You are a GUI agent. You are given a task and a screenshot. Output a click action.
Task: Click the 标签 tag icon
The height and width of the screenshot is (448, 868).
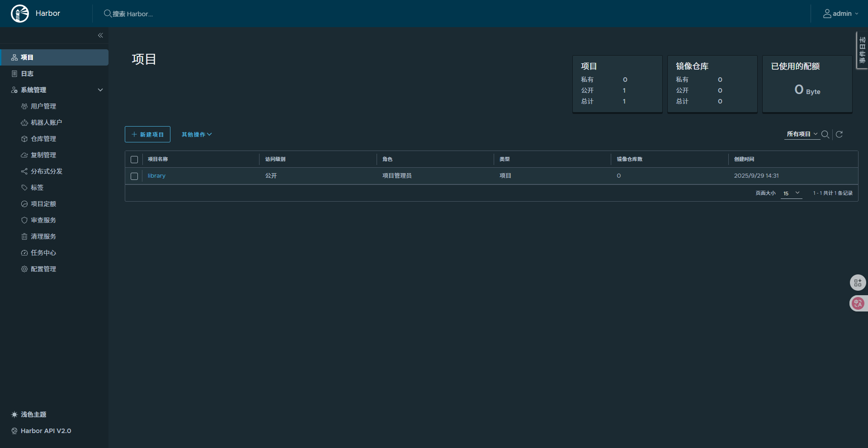[x=24, y=188]
